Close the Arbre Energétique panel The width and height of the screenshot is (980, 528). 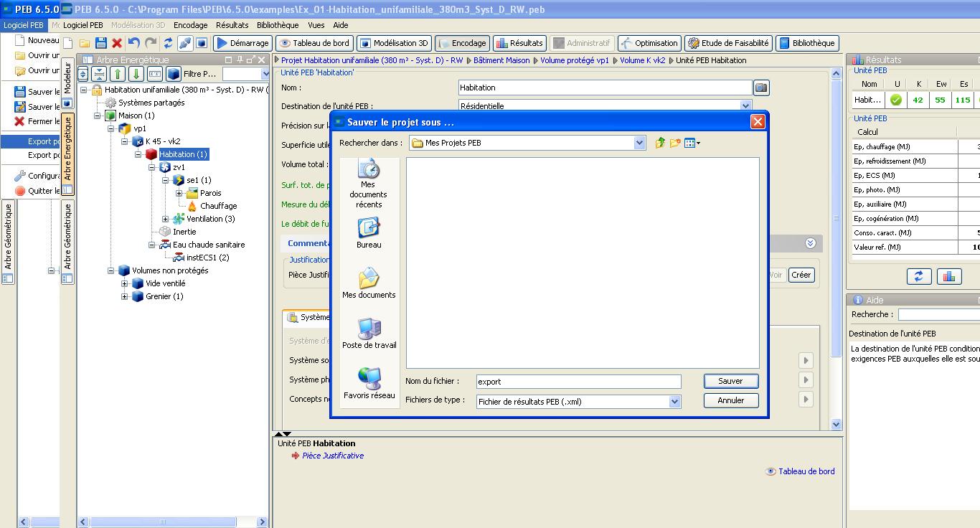(x=261, y=60)
